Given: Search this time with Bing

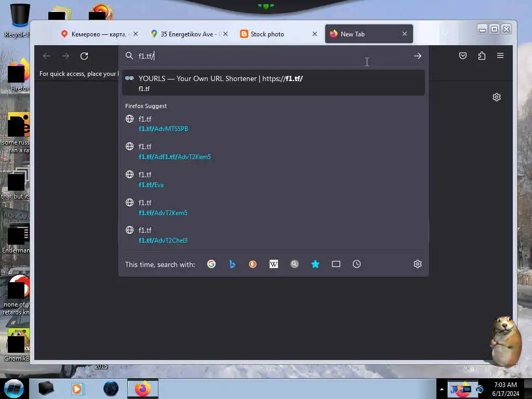Looking at the screenshot, I should [232, 264].
